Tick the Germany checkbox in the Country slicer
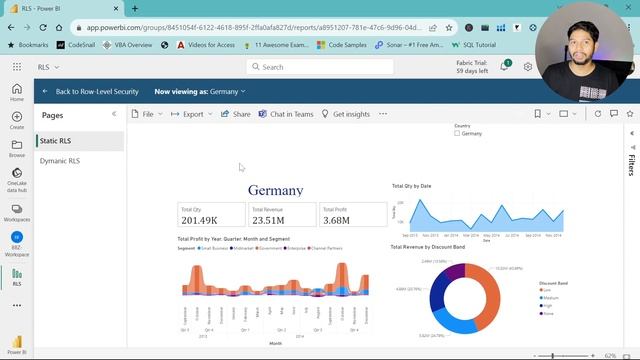Viewport: 640px width, 360px height. tap(457, 133)
